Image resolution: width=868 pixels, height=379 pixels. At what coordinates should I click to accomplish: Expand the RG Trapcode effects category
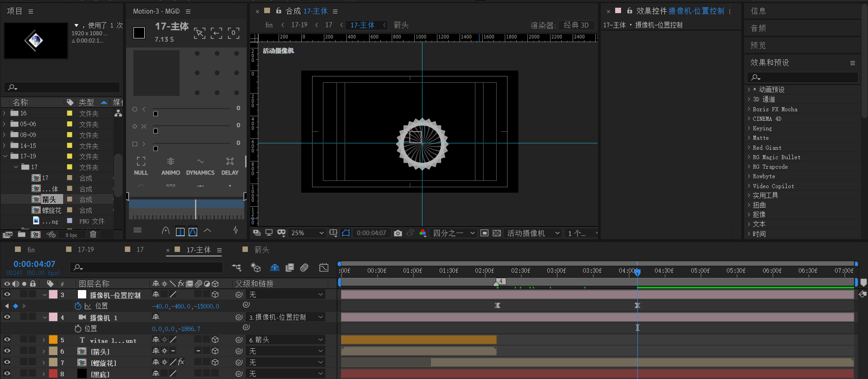click(x=749, y=166)
